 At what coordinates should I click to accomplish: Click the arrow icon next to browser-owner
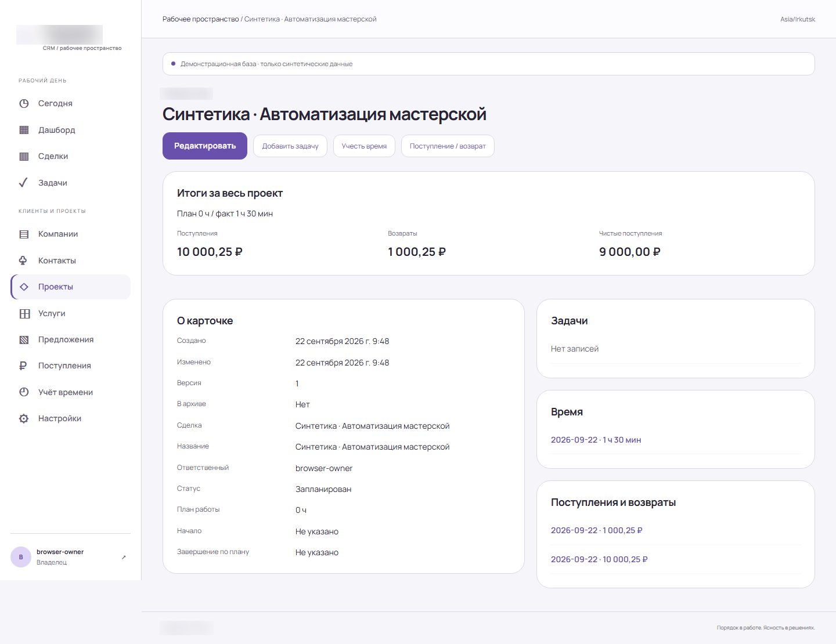(x=124, y=557)
